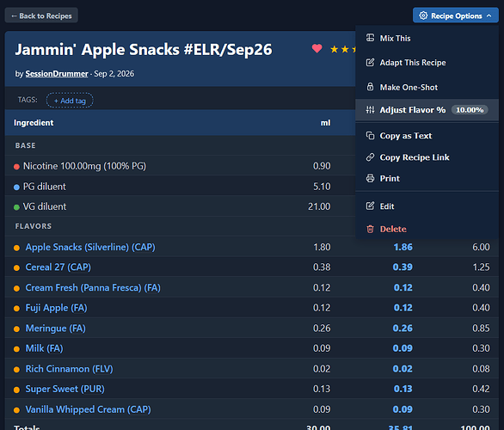Click the Adapt This Recipe pencil icon
Screen dimensions: 504x430
pos(370,62)
